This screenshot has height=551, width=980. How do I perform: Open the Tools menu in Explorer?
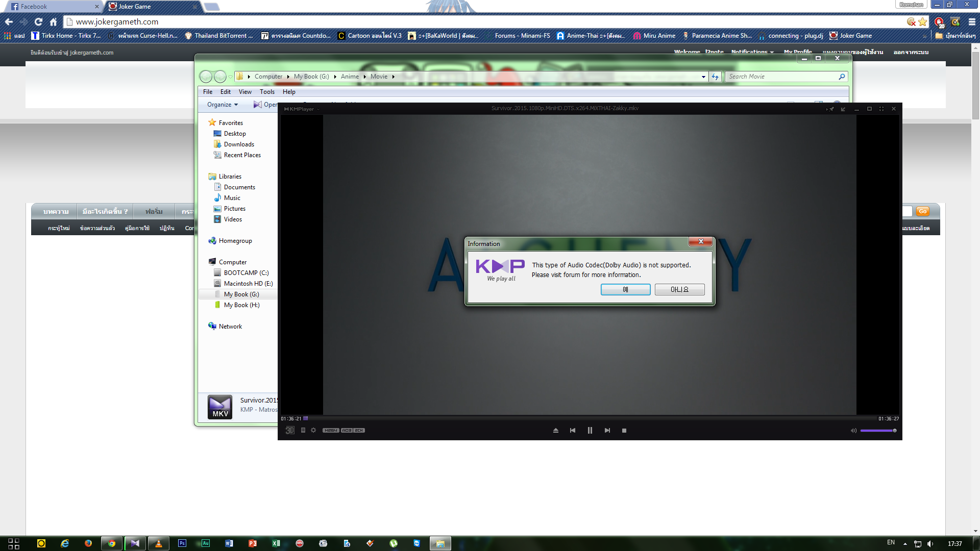tap(267, 92)
